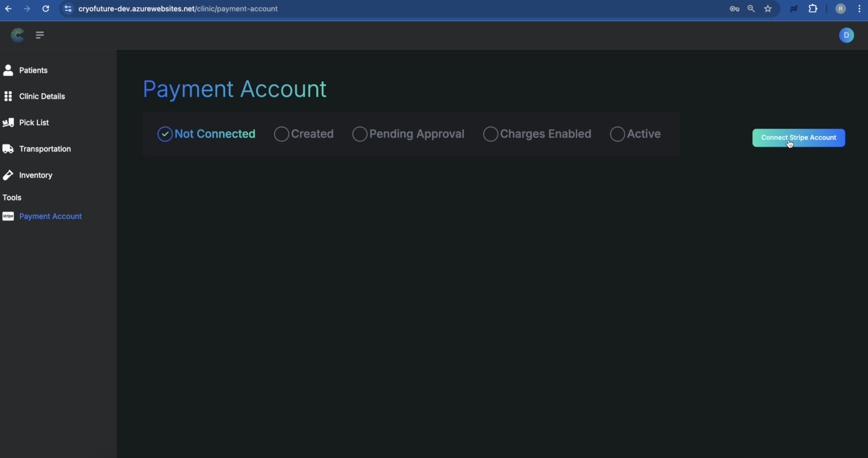Select the Pending Approval status

click(x=359, y=134)
